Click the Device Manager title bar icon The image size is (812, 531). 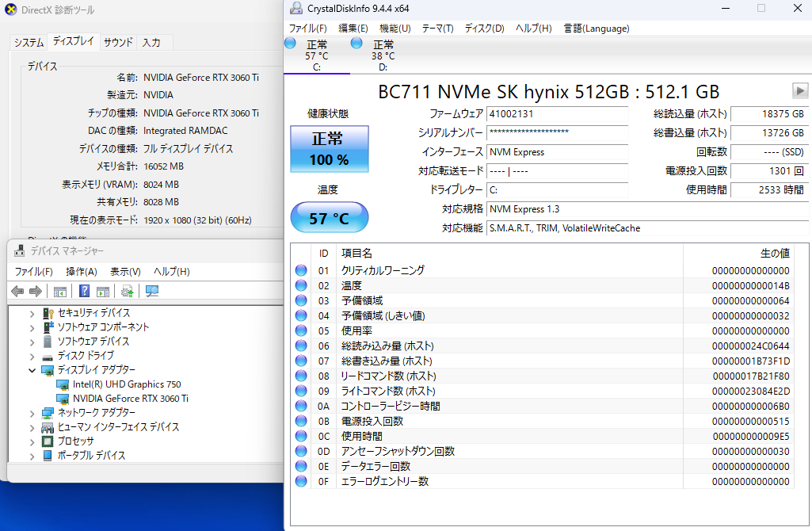coord(19,250)
